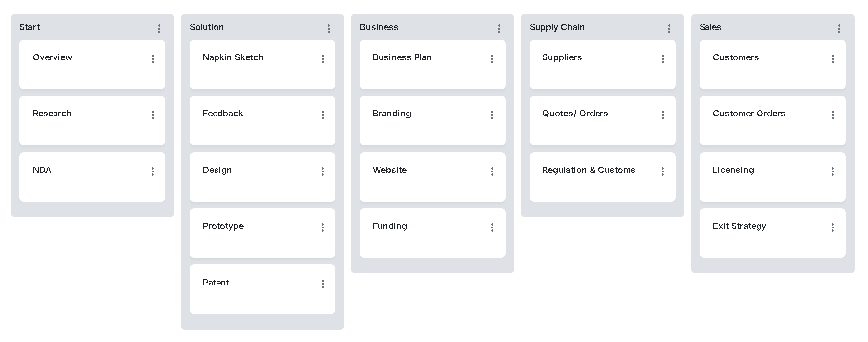Open the Funding card options menu
The width and height of the screenshot is (868, 342).
(492, 228)
